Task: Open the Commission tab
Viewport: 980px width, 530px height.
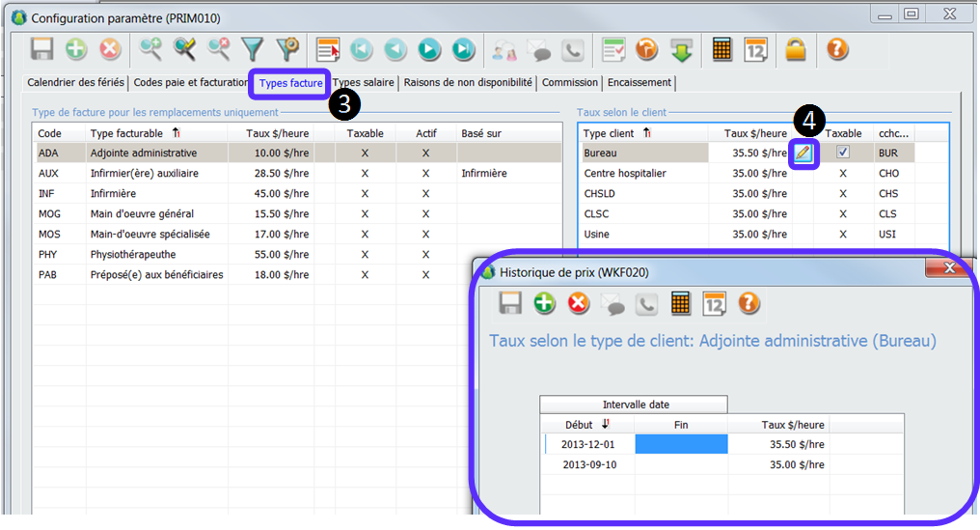Action: pyautogui.click(x=570, y=83)
